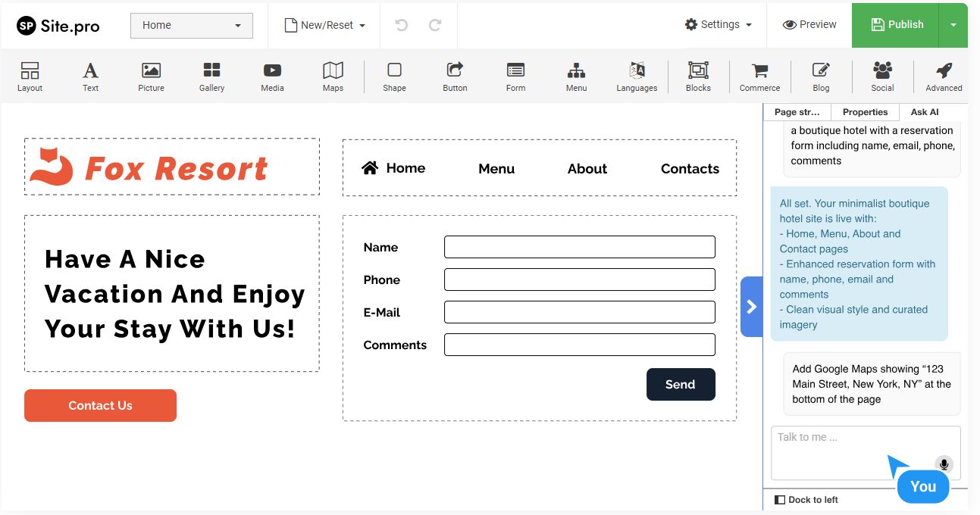
Task: Click the Form tool icon
Action: pyautogui.click(x=515, y=76)
